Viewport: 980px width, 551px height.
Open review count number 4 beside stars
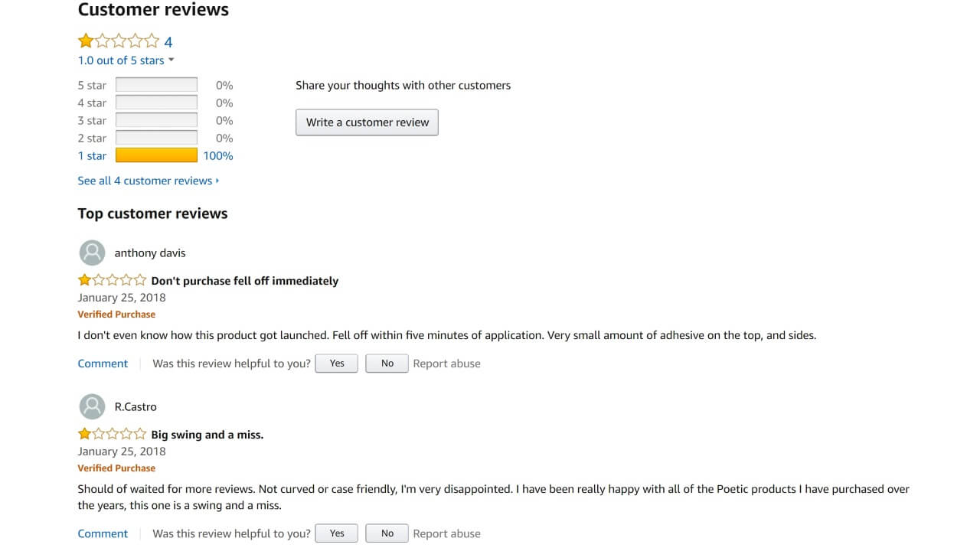click(x=168, y=42)
